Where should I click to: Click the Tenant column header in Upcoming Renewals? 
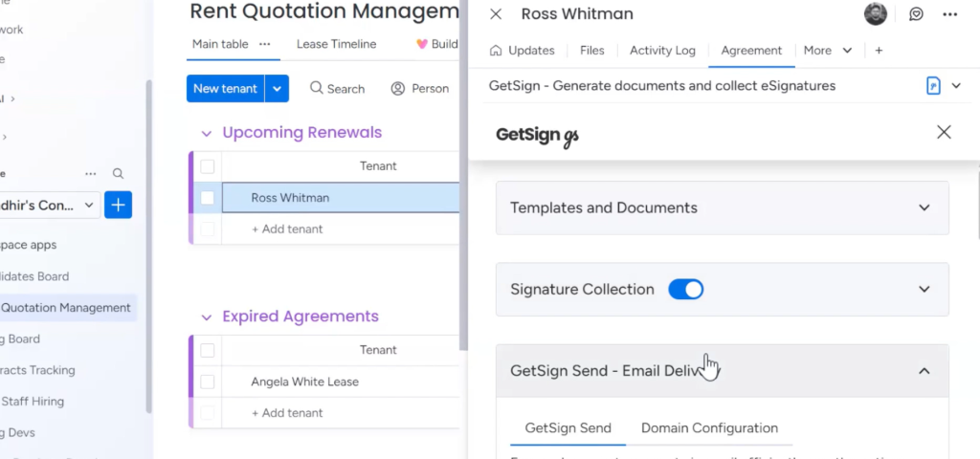pos(378,166)
